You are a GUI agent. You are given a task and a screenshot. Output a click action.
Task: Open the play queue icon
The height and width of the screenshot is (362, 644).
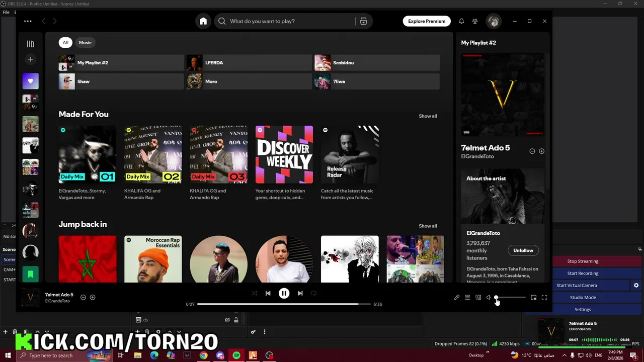coord(467,297)
